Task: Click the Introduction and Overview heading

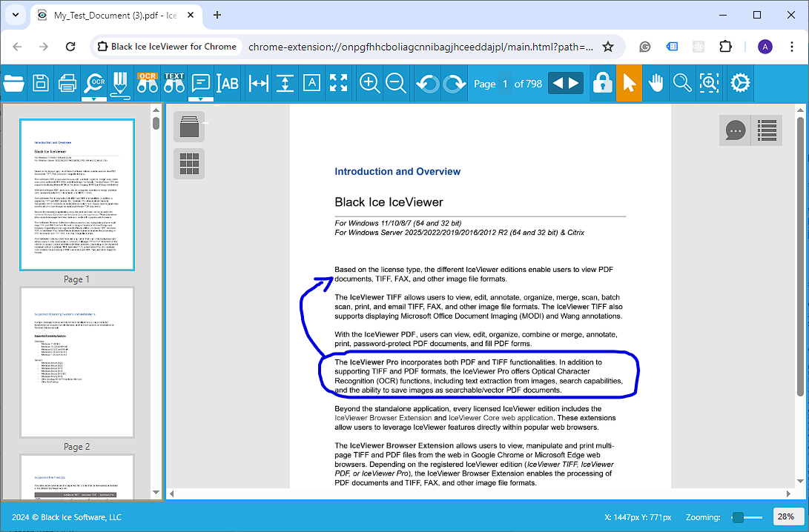Action: [x=397, y=172]
